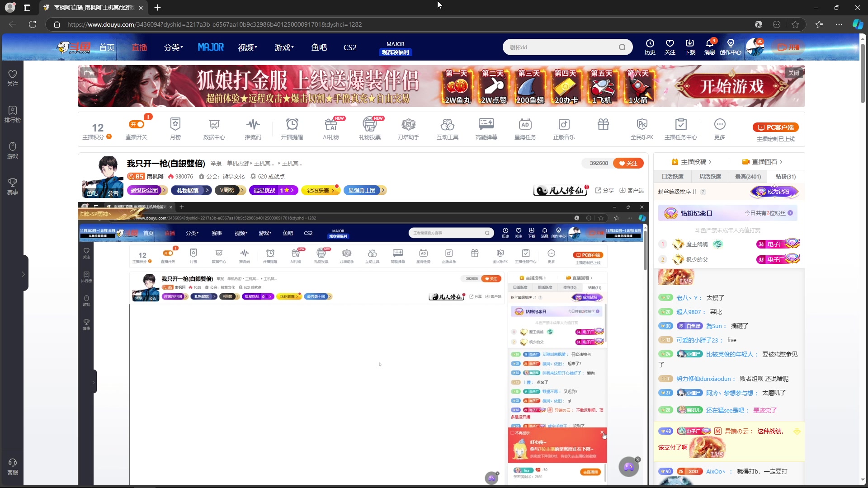
Task: Open the 钻粉纪念日 banner
Action: (728, 213)
